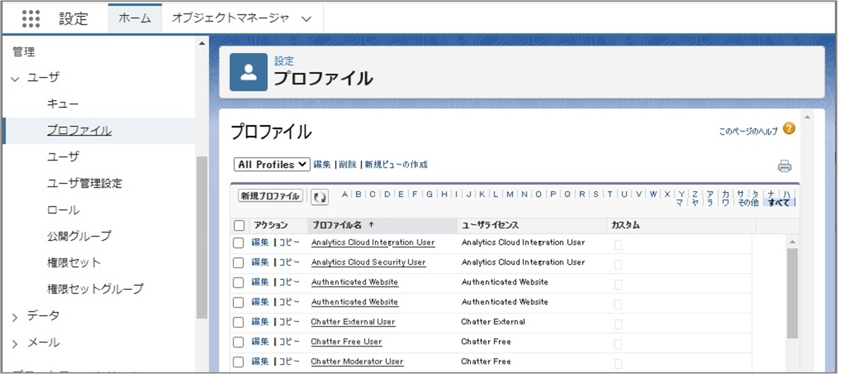Open the このページのヘルプ link

[x=748, y=131]
